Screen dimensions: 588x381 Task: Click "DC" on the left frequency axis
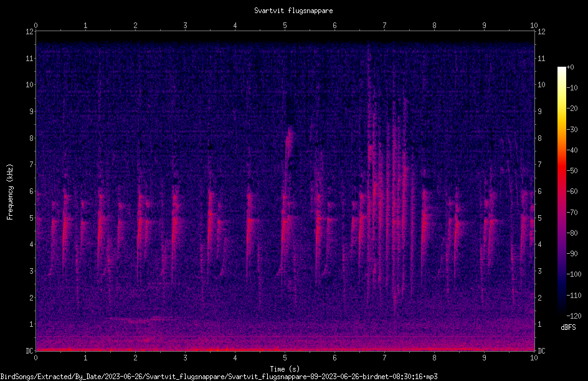(x=29, y=351)
